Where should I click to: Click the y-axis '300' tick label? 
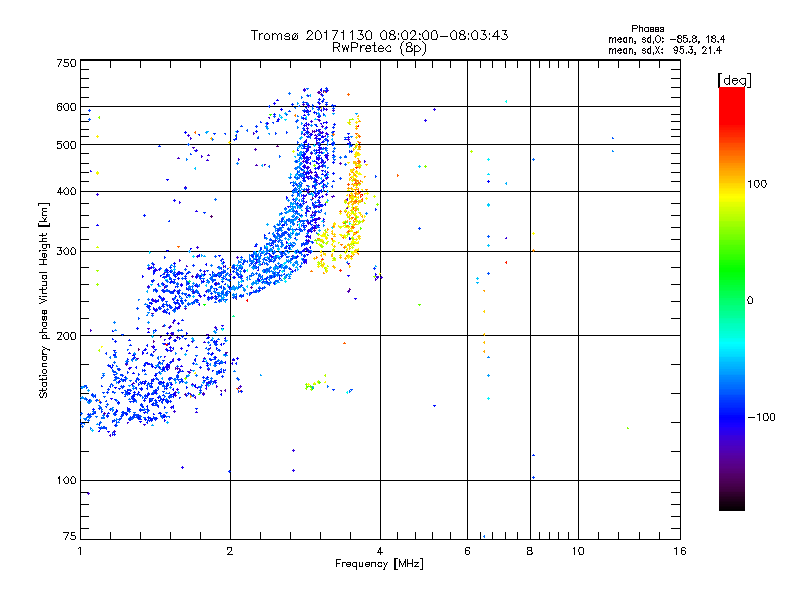pyautogui.click(x=66, y=252)
